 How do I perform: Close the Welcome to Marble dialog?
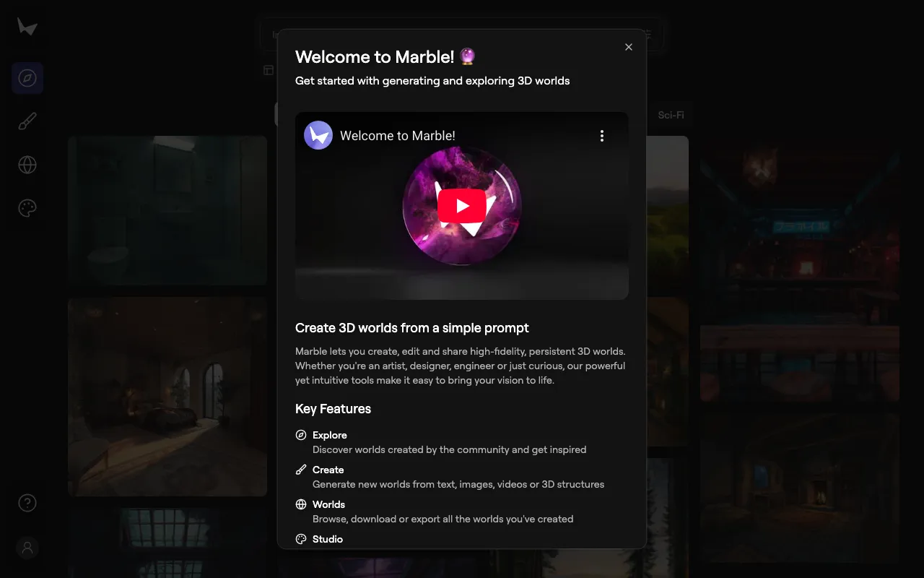pyautogui.click(x=629, y=47)
